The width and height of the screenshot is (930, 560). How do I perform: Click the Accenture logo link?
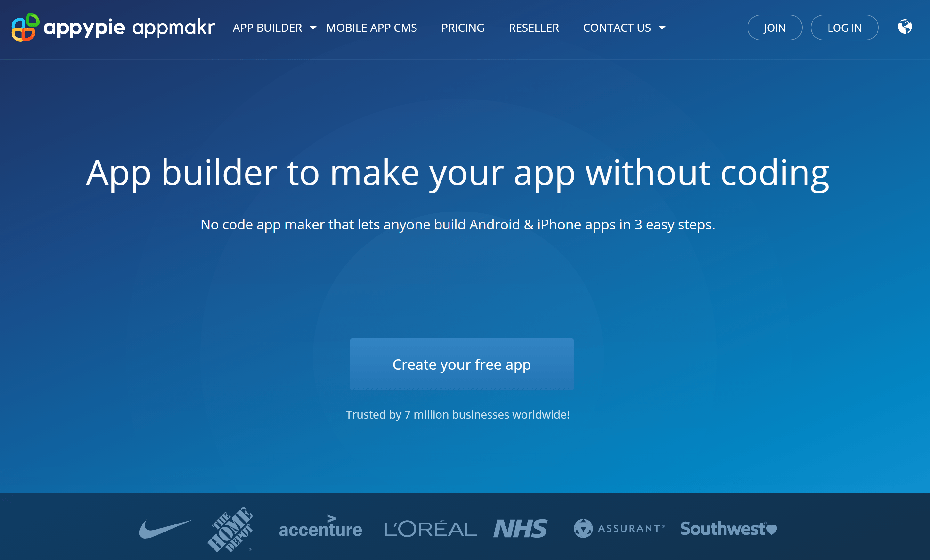tap(319, 529)
